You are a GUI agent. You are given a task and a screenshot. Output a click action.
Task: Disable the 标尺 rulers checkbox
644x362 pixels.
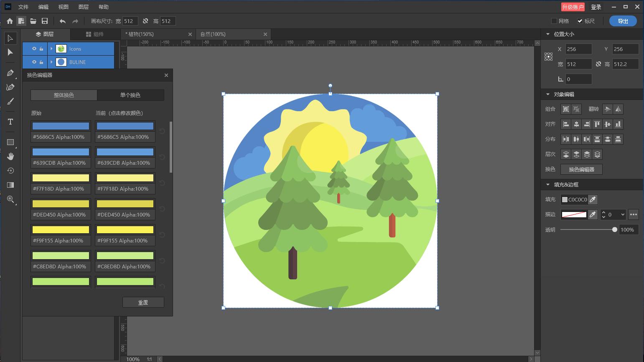click(x=580, y=21)
